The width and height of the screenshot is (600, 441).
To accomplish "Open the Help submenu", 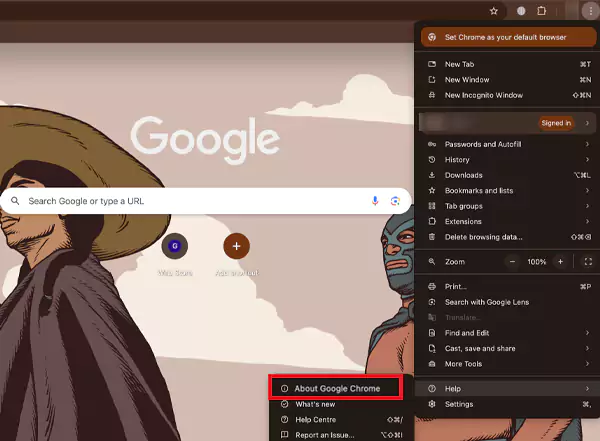I will click(x=509, y=389).
